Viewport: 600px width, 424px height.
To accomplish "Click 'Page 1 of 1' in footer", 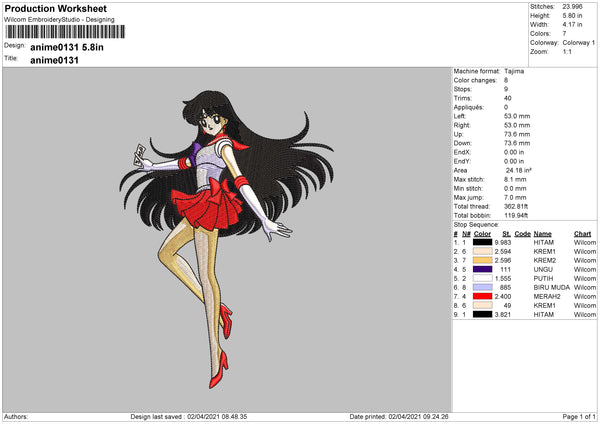I will pos(579,416).
